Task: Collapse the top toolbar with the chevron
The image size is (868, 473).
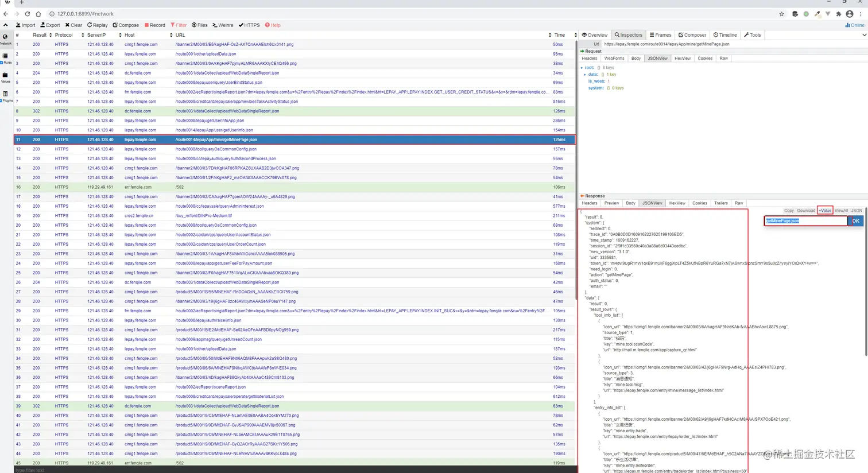Action: point(6,25)
